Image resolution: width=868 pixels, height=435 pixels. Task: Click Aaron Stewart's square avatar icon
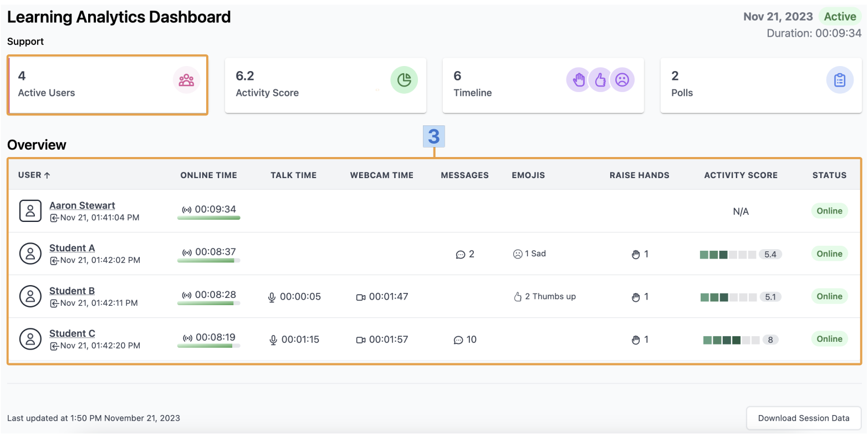30,211
